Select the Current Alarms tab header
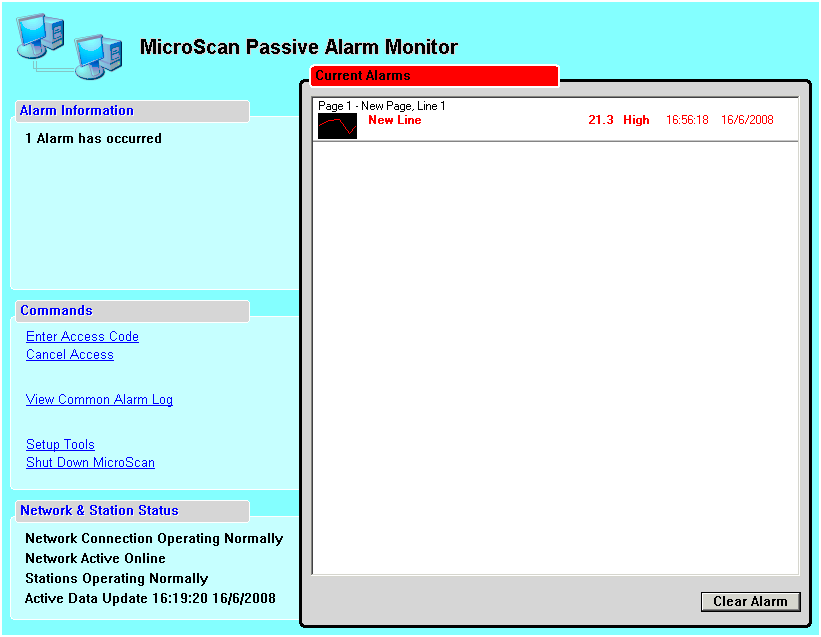The width and height of the screenshot is (821, 637). coord(435,76)
